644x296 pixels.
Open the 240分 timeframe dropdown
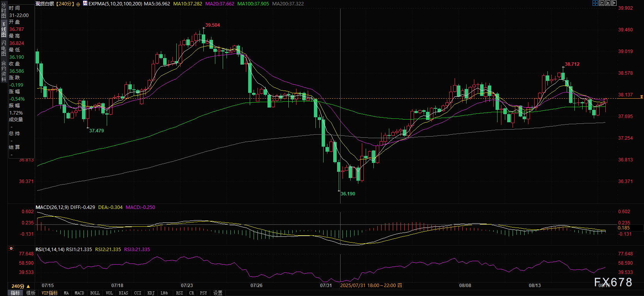click(20, 286)
